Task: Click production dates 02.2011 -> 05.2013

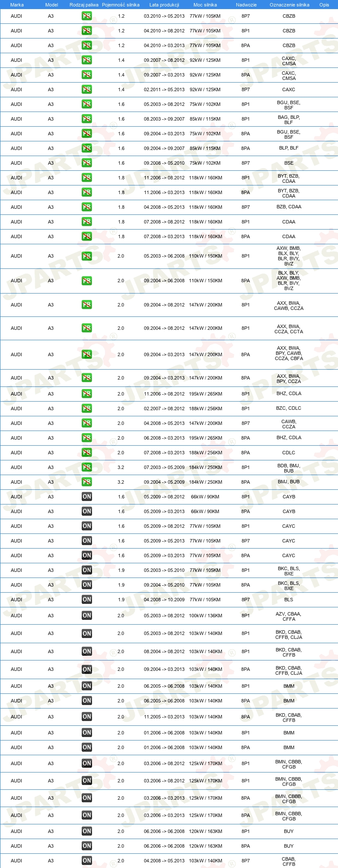Action: click(164, 89)
